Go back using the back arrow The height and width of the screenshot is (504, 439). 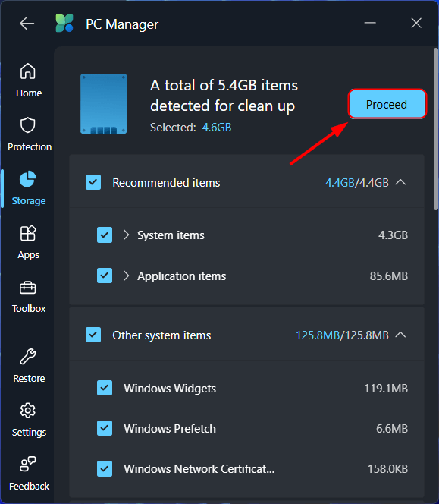(x=27, y=24)
